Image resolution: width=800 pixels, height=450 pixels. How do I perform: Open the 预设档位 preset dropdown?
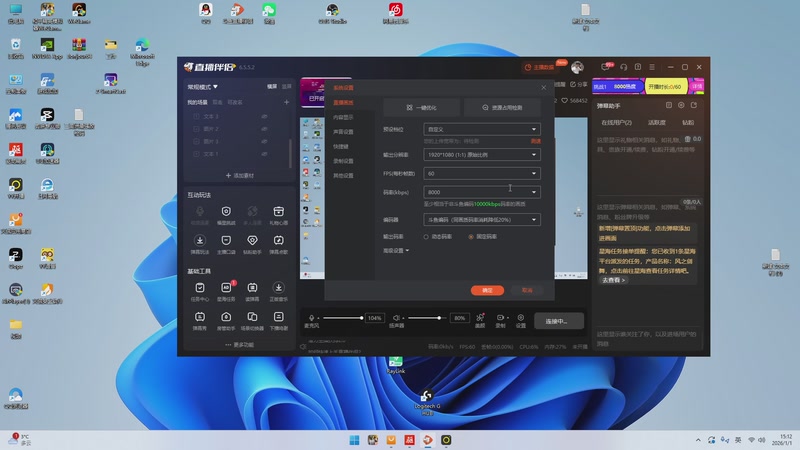point(482,129)
